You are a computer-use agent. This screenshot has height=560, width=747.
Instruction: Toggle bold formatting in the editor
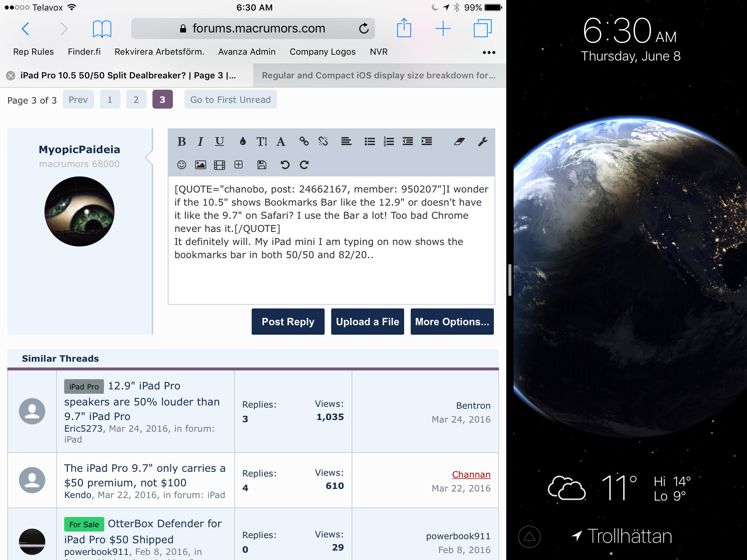182,141
